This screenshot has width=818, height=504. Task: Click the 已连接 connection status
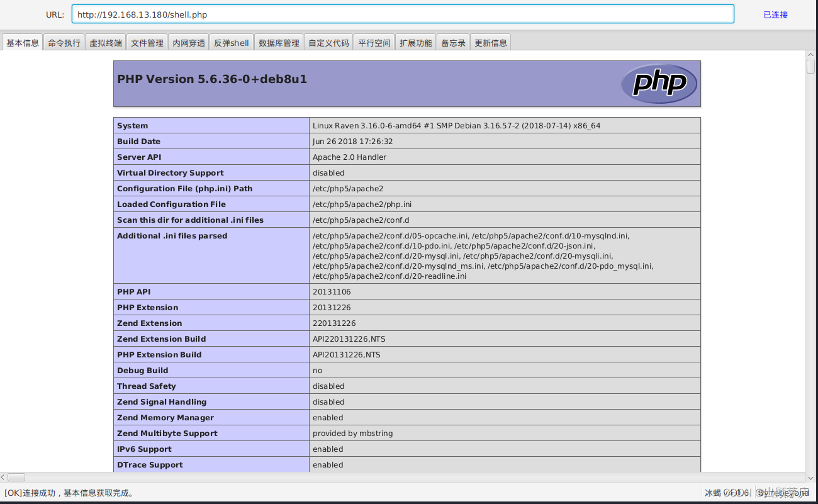tap(775, 14)
